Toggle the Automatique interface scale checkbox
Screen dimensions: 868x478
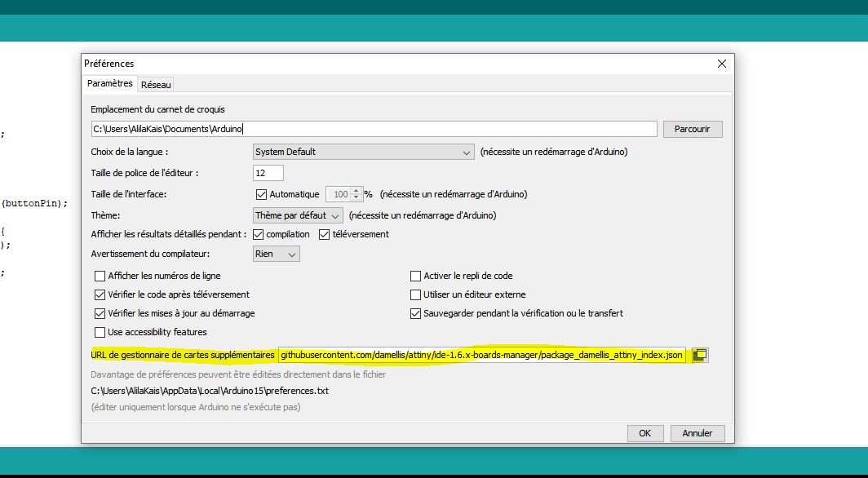click(262, 194)
